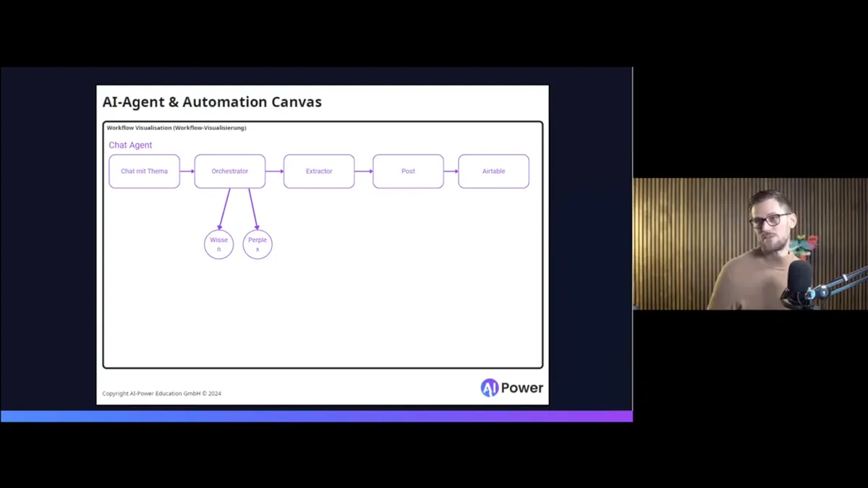
Task: Select the Extractor workflow node
Action: (319, 171)
